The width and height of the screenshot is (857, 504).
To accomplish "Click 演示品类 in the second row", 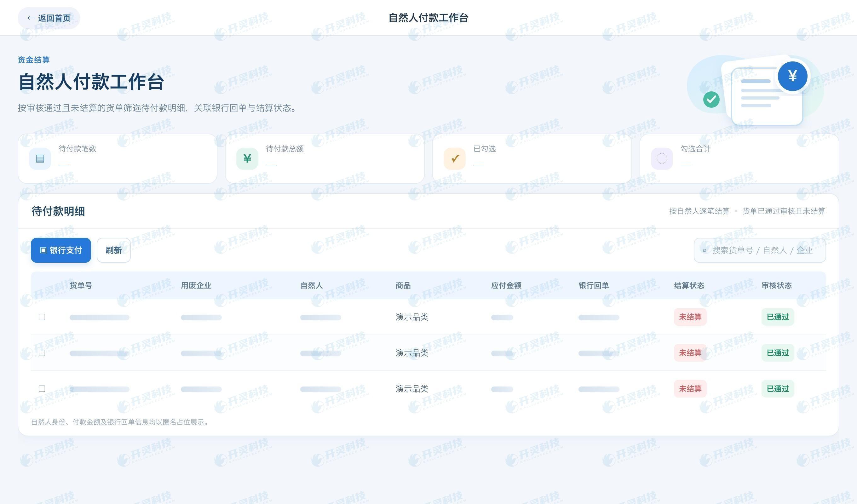I will 412,353.
